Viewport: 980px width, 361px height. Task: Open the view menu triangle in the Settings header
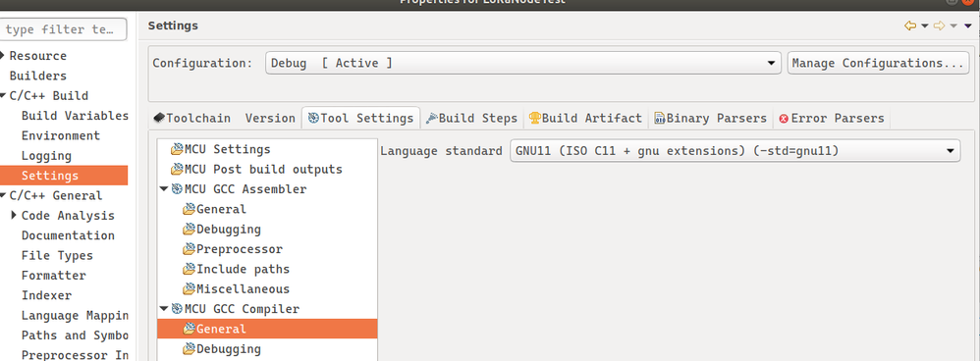(967, 26)
